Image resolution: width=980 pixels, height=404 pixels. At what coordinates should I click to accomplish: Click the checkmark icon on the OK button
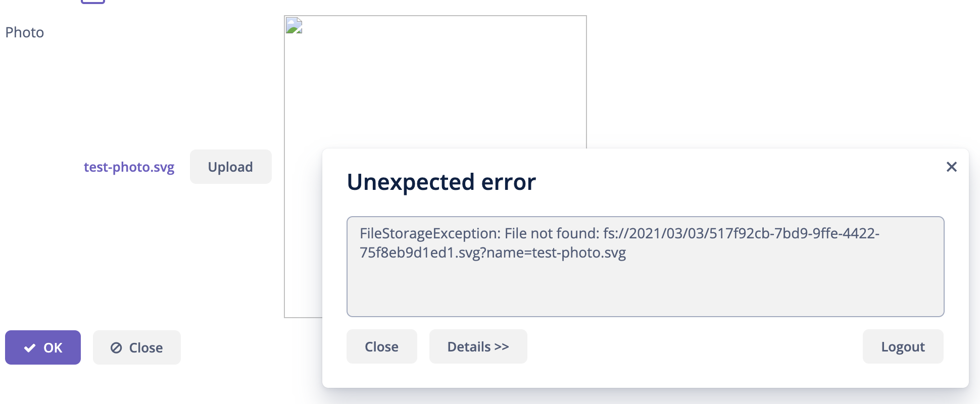coord(29,347)
